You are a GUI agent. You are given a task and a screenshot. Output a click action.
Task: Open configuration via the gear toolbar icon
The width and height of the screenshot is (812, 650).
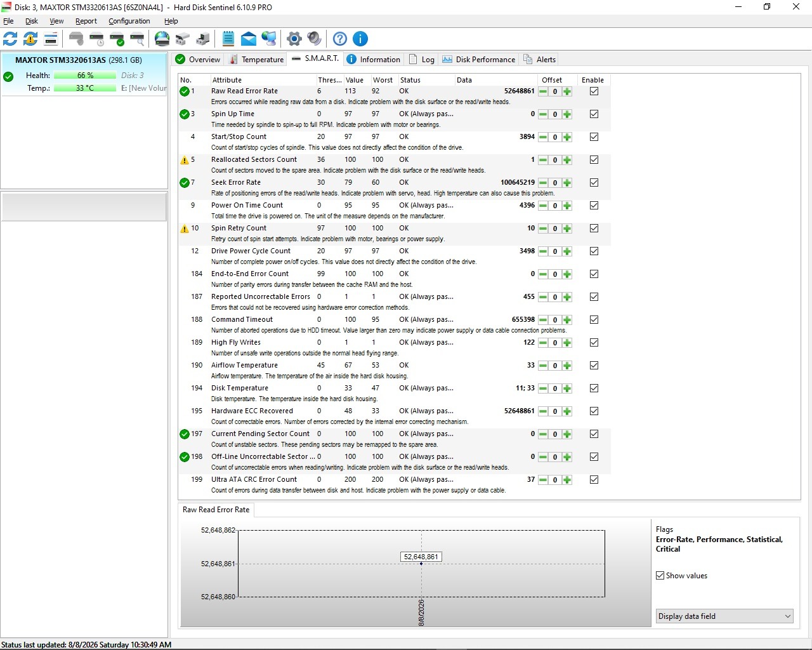click(294, 39)
